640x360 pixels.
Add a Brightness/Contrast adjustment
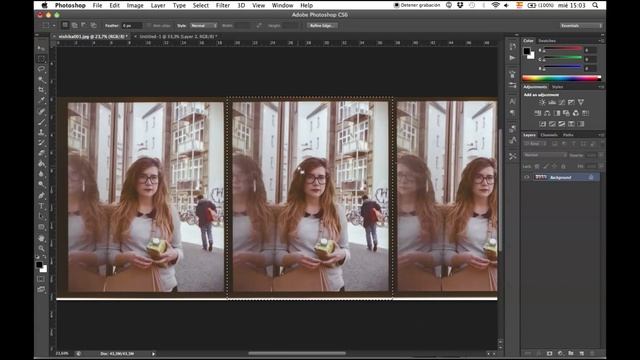click(542, 102)
